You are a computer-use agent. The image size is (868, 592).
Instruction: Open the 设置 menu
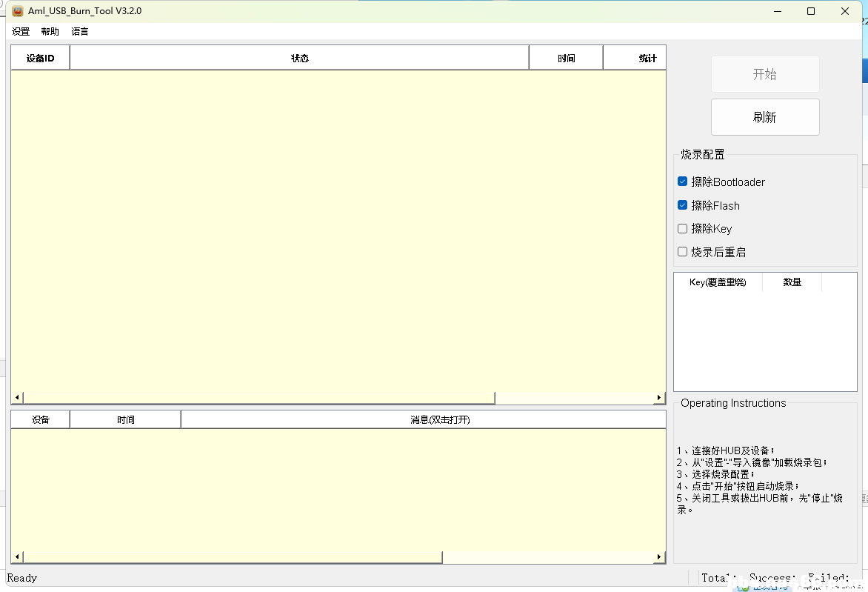21,32
